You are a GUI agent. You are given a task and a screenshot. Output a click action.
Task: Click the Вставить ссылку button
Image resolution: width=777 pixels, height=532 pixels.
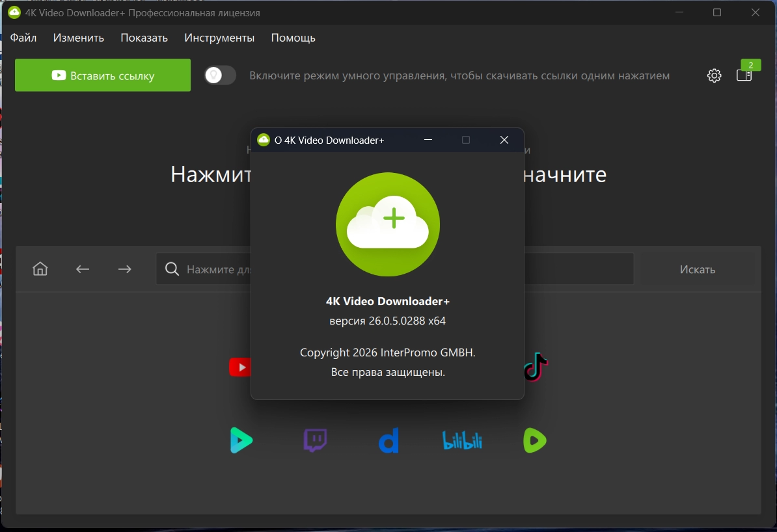point(103,75)
